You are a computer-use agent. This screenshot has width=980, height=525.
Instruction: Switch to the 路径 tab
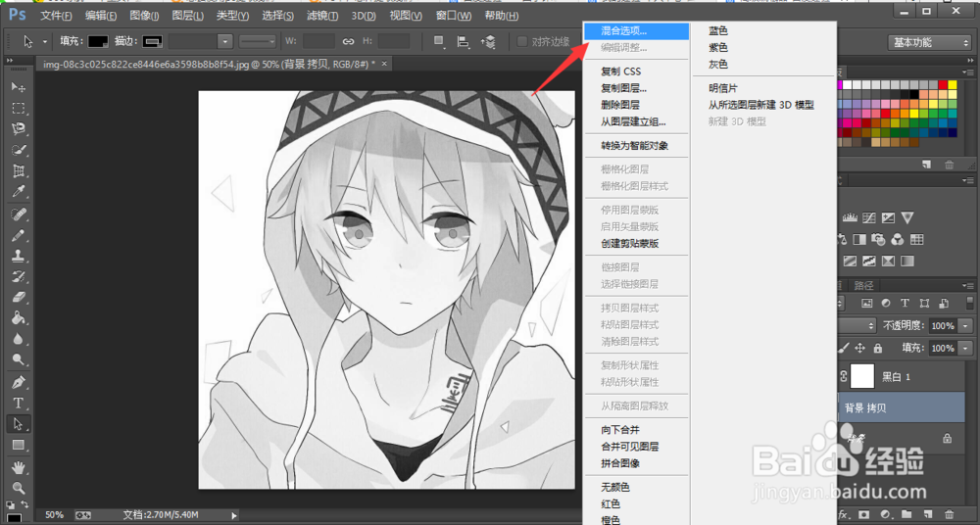[x=863, y=286]
